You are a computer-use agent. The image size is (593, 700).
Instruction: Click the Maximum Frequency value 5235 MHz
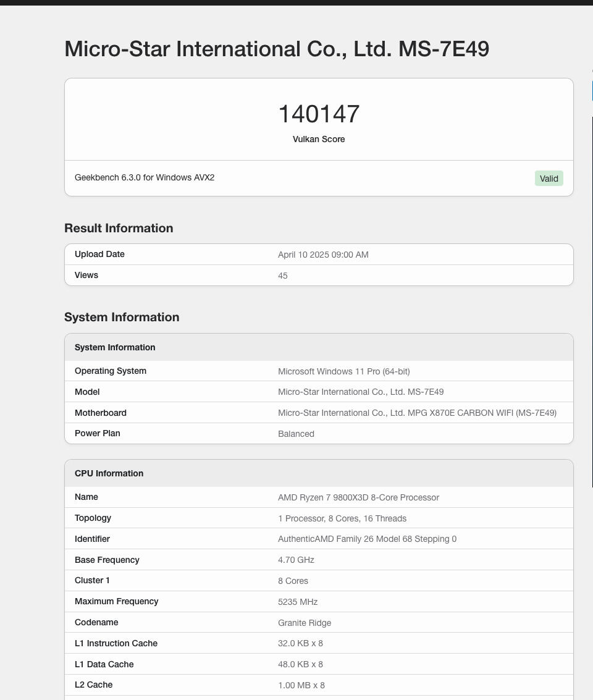[x=298, y=602]
